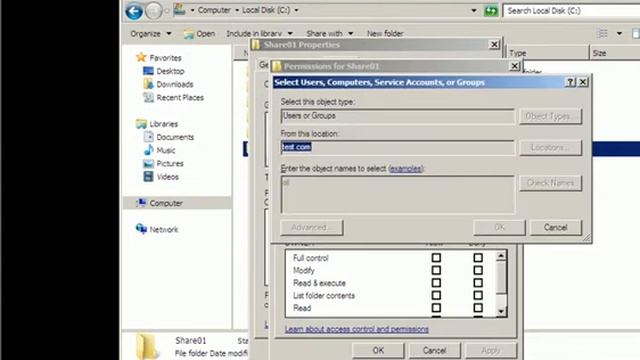640x360 pixels.
Task: Select Desktop icon in navigation pane
Action: click(148, 71)
